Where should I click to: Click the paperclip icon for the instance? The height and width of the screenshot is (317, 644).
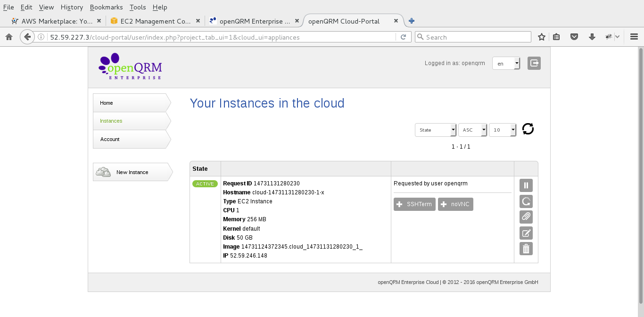click(x=526, y=217)
